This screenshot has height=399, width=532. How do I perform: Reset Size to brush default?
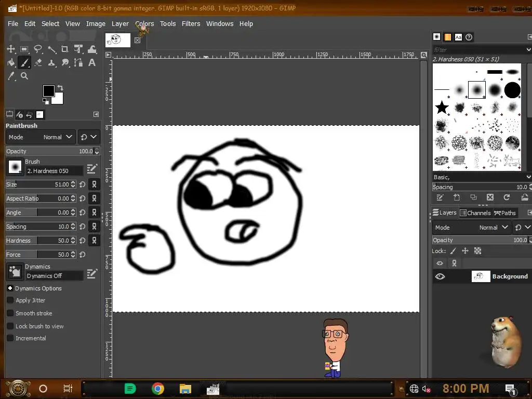point(83,184)
